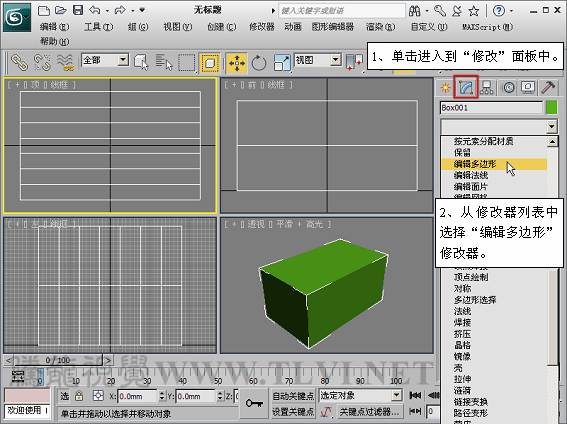
Task: Open the 修改器 menu
Action: (x=261, y=27)
